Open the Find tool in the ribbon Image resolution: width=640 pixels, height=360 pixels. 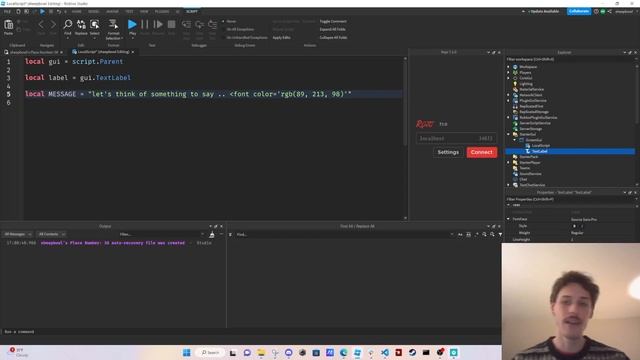pos(68,24)
